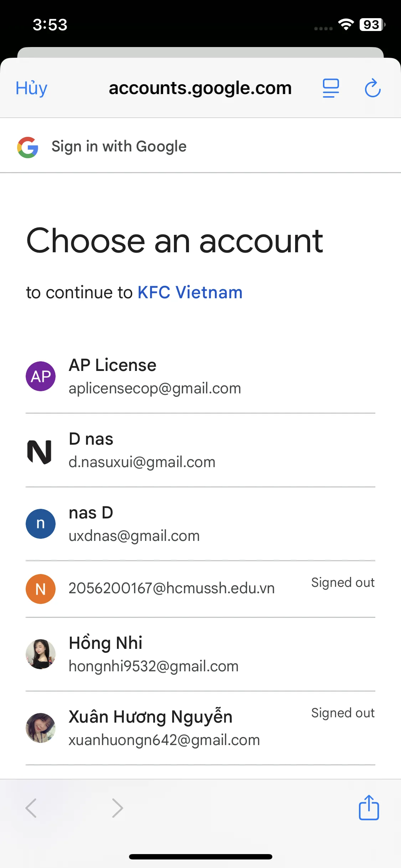Choose the AP License account
Screen dimensions: 401x868
point(155,376)
